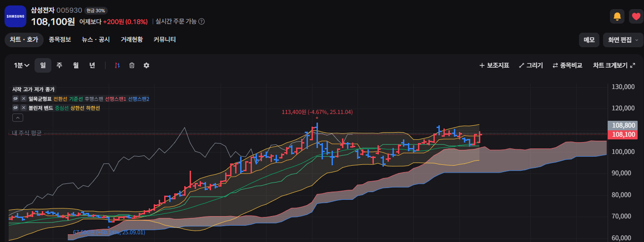Click the +200원 (0.18%) change text
Screen dimensions: 644x242
pyautogui.click(x=126, y=21)
